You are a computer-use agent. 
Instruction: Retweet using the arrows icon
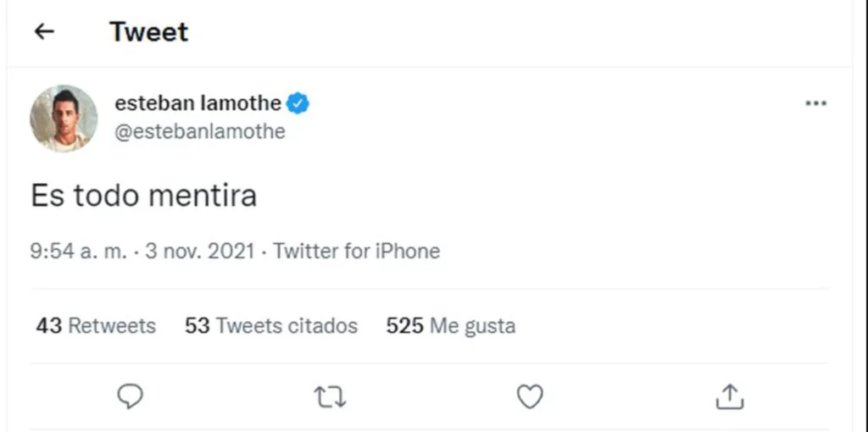[x=329, y=396]
